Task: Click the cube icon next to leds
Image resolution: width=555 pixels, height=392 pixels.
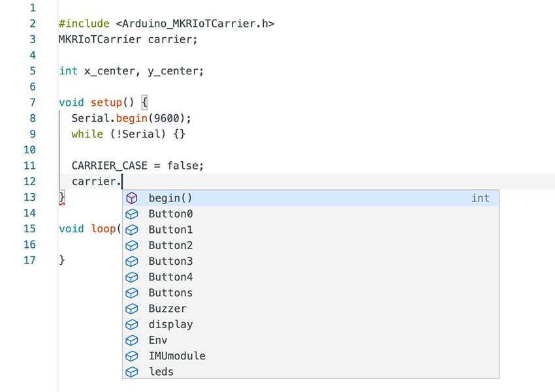Action: click(x=132, y=372)
